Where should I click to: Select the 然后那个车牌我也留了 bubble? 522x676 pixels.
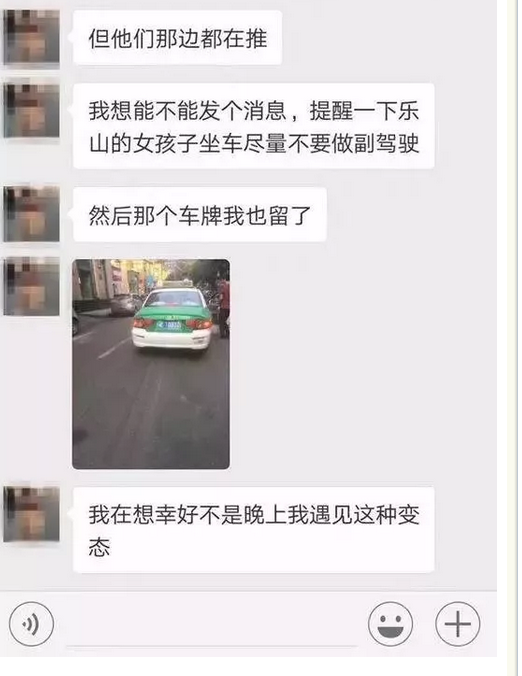pos(200,215)
